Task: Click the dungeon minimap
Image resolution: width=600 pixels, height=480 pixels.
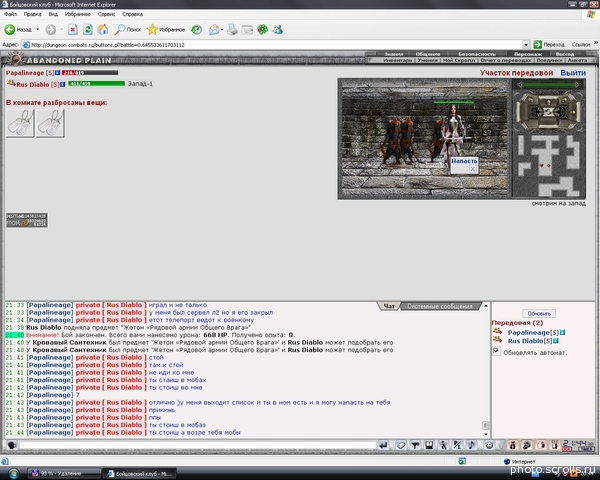Action: 548,165
